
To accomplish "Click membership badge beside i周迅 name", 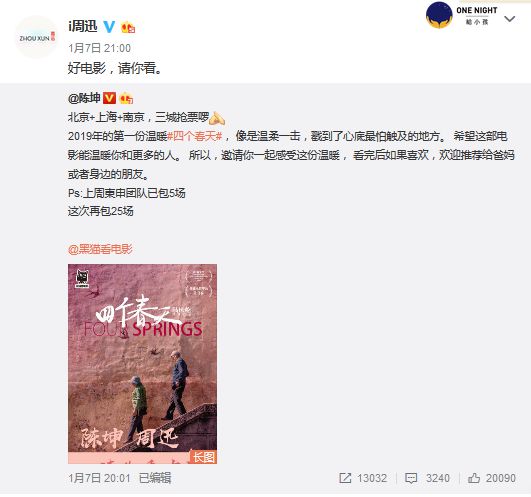I will [128, 27].
